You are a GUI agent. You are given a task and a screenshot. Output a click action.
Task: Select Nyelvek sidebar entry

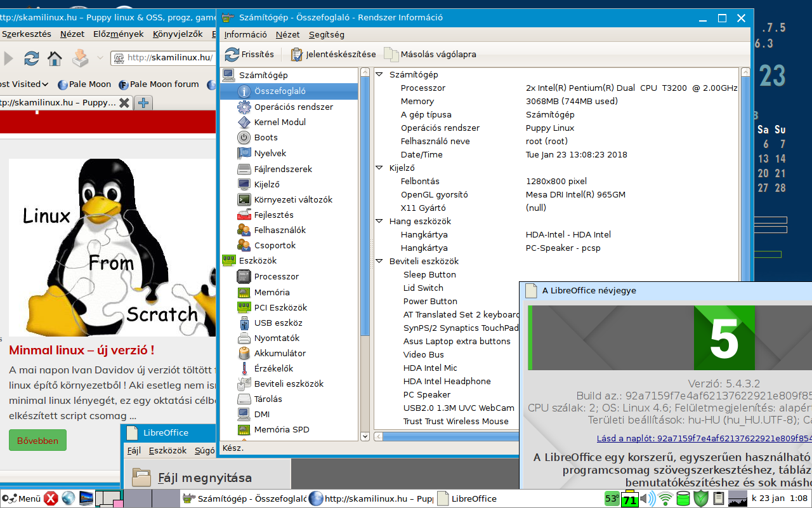270,153
